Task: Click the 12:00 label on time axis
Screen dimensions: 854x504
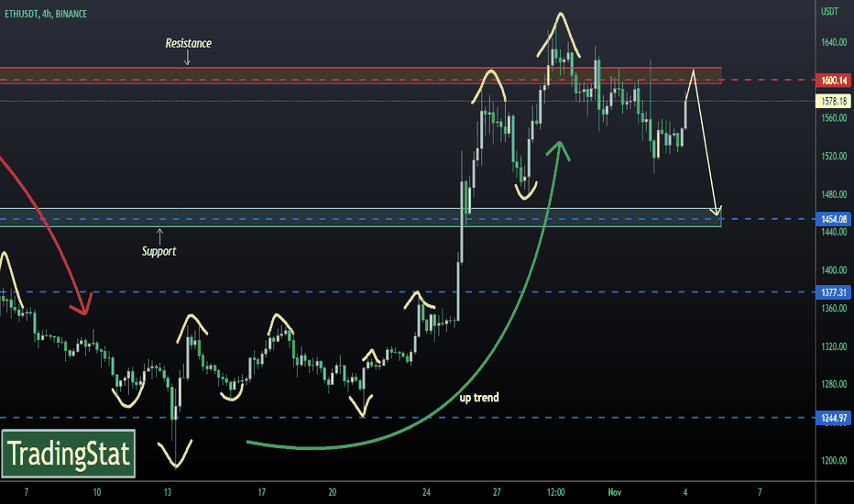Action: (x=555, y=492)
